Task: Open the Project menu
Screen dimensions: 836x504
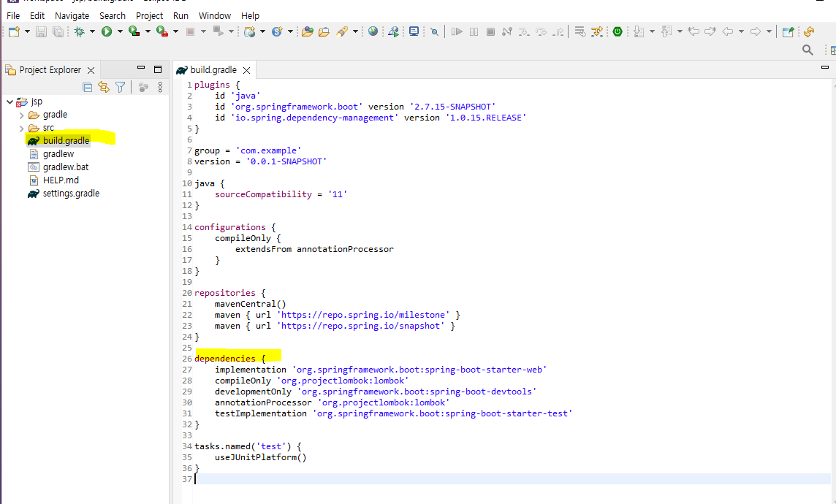Action: [x=149, y=16]
